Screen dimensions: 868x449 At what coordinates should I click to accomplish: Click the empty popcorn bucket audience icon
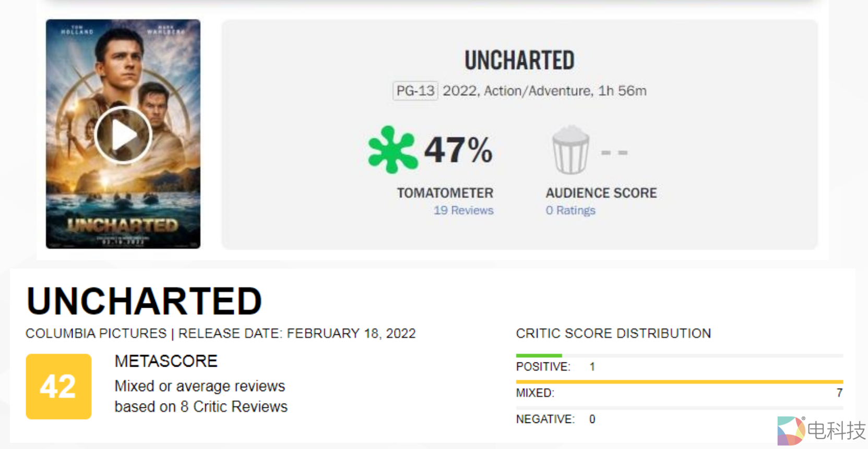pos(570,150)
